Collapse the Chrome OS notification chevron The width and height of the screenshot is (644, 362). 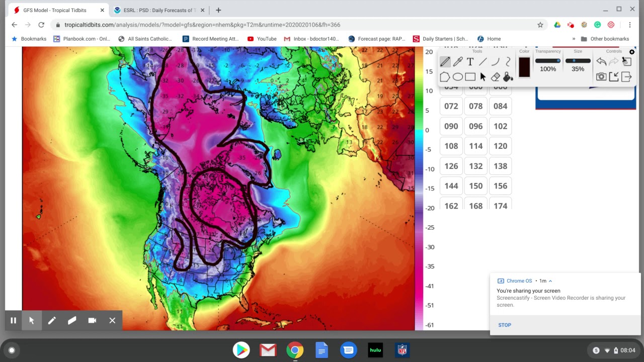[550, 281]
